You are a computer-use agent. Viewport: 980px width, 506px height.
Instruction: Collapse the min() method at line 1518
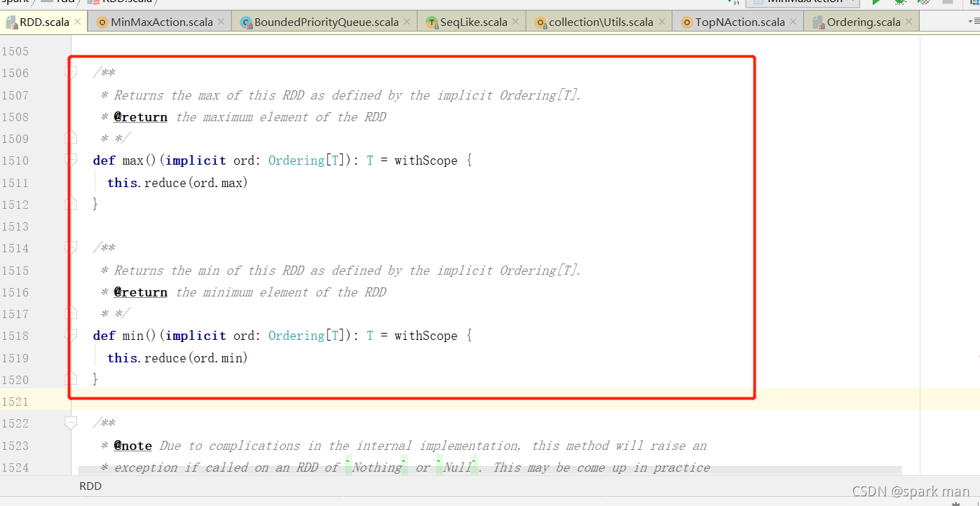(71, 335)
